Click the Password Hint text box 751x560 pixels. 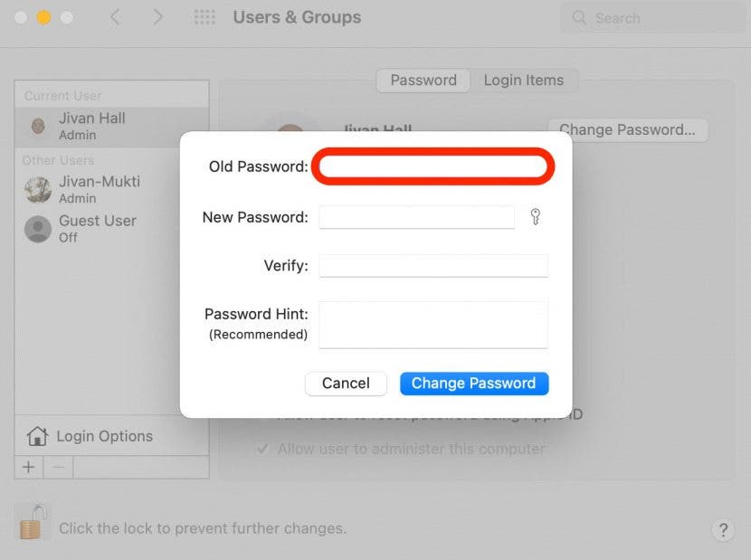(433, 324)
